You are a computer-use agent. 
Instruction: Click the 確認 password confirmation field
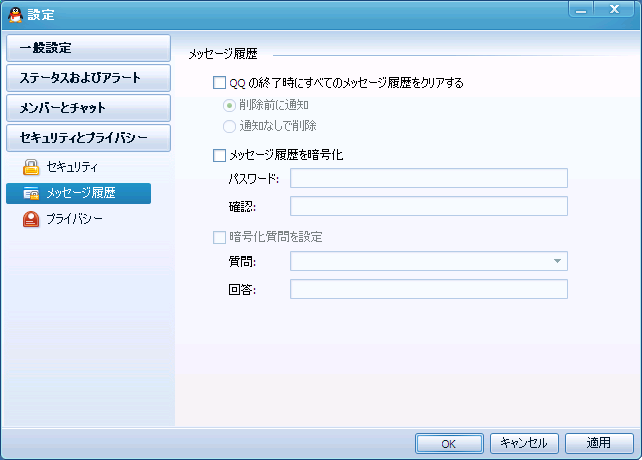click(x=429, y=206)
